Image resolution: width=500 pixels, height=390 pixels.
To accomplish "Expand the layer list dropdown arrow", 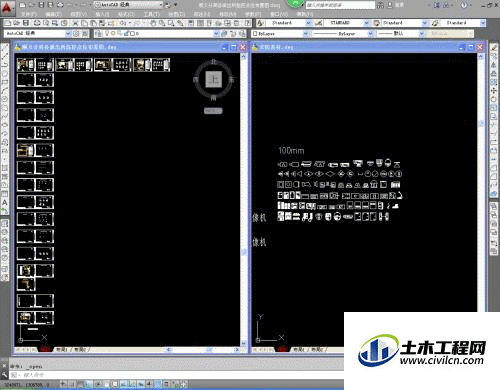I will 216,34.
